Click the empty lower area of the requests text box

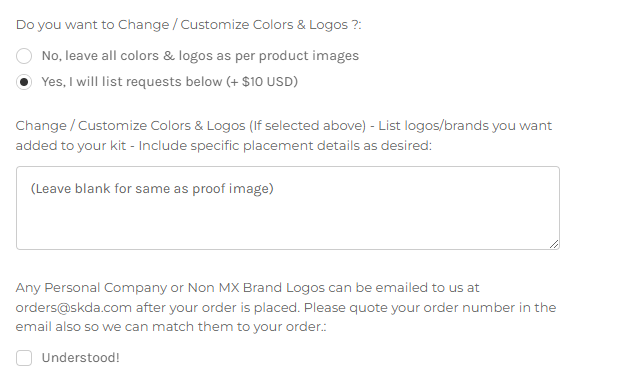tap(288, 227)
